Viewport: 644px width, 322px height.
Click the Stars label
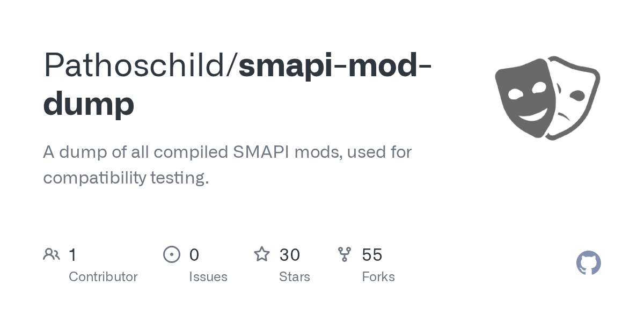295,277
